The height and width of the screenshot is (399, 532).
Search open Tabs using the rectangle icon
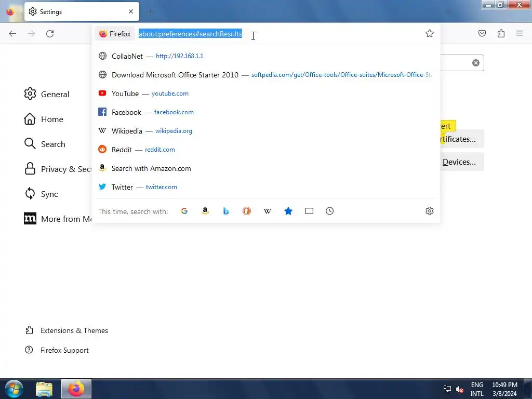tap(309, 211)
